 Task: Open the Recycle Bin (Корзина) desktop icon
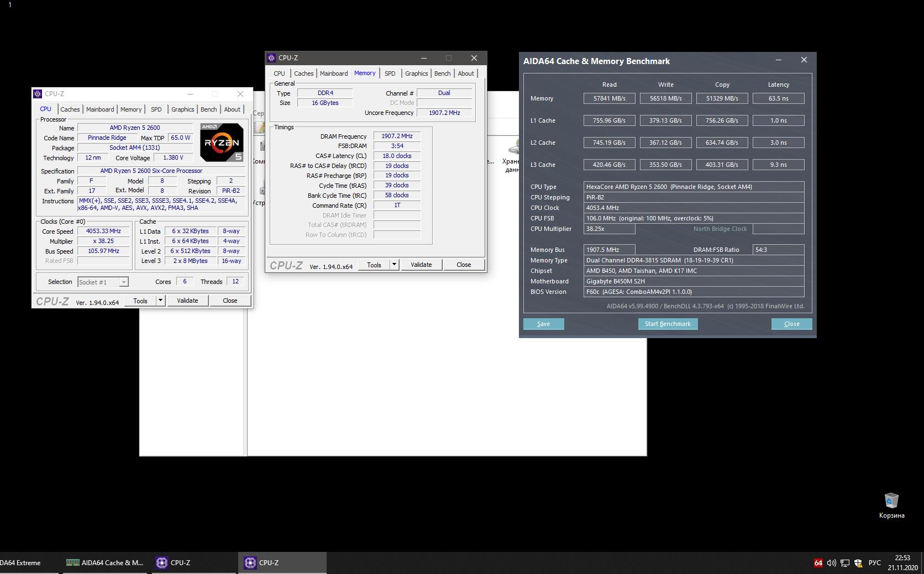[x=891, y=505]
